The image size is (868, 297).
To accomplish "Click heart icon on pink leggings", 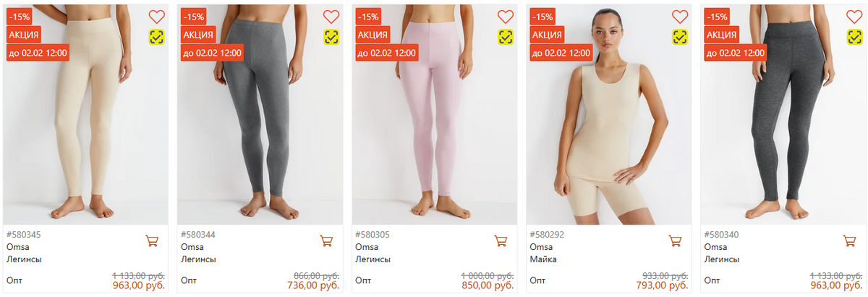I will [x=506, y=17].
